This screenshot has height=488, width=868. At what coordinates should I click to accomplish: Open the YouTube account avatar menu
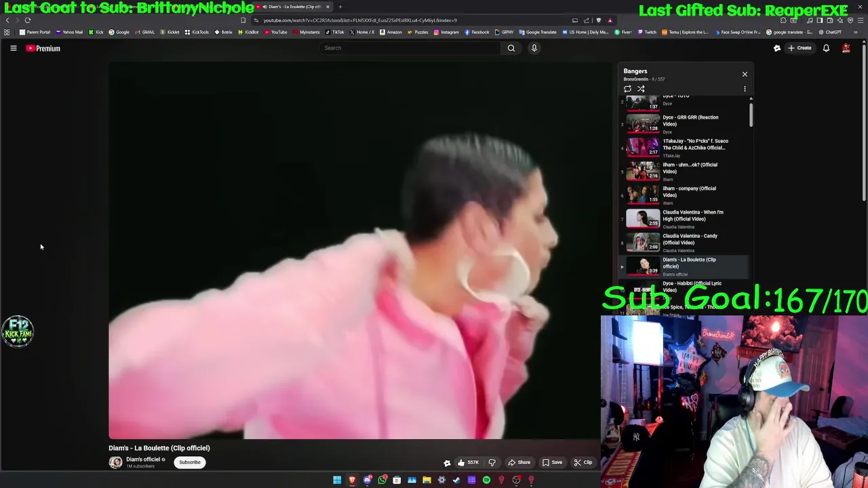tap(846, 48)
